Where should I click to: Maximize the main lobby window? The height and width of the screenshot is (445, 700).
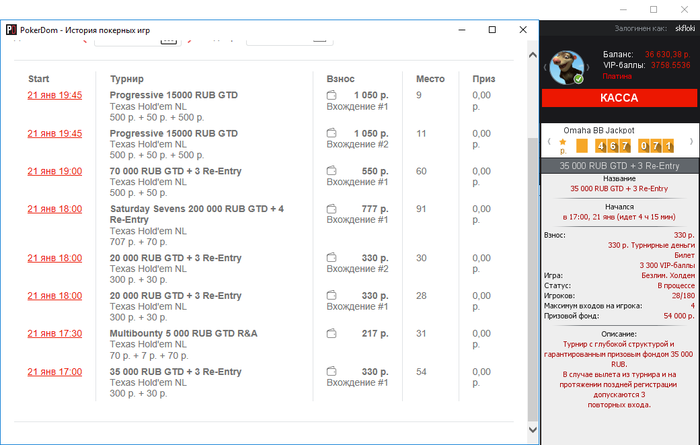(x=654, y=9)
